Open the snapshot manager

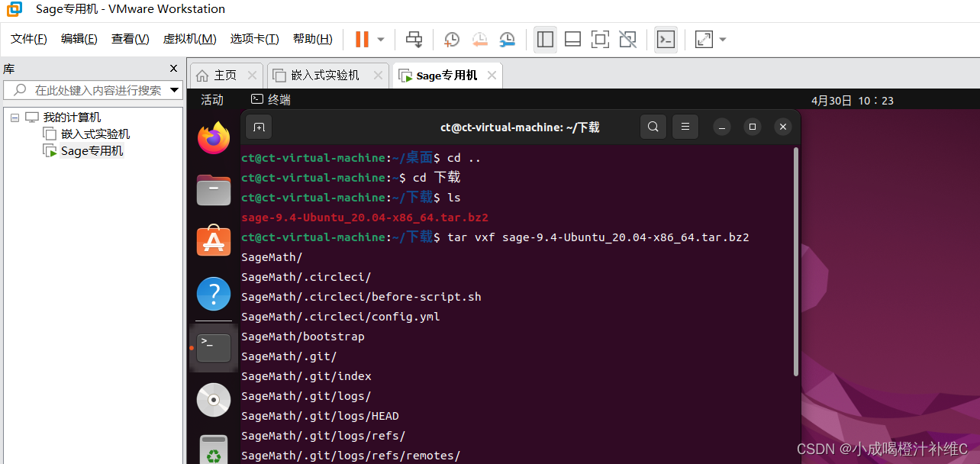[507, 39]
